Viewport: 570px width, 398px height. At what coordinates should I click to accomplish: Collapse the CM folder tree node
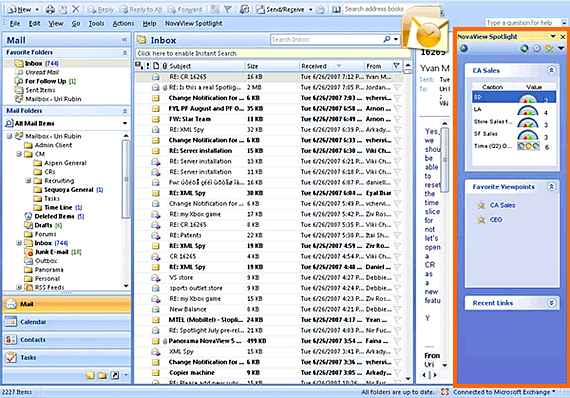click(19, 154)
